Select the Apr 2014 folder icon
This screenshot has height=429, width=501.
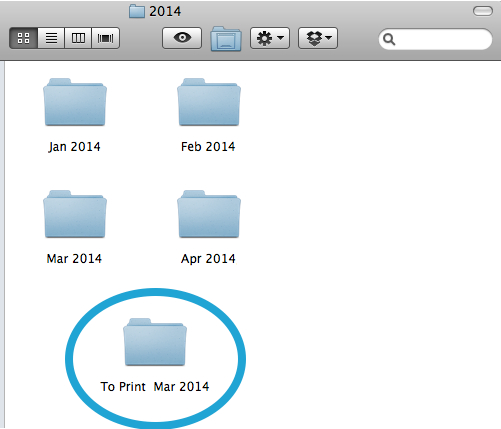point(209,214)
